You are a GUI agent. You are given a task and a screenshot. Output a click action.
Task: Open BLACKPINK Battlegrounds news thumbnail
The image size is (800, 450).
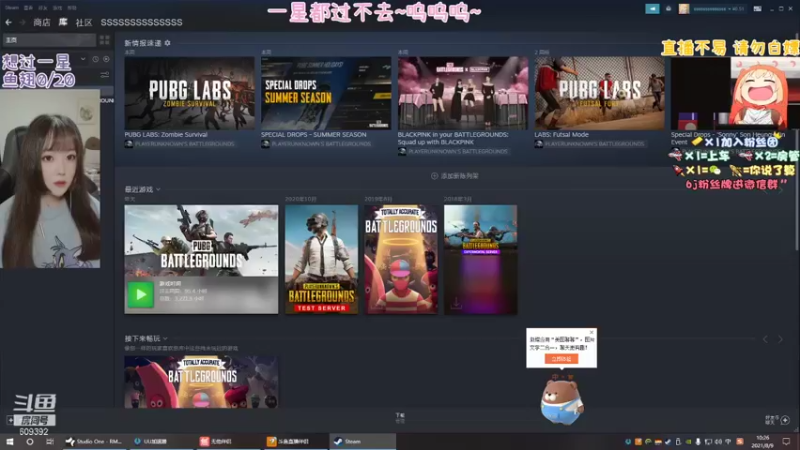[463, 92]
